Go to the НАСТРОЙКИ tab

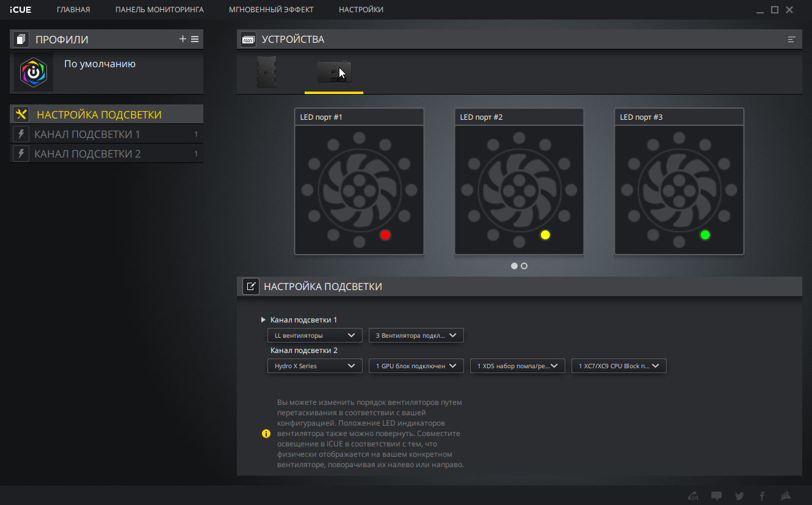pos(361,10)
